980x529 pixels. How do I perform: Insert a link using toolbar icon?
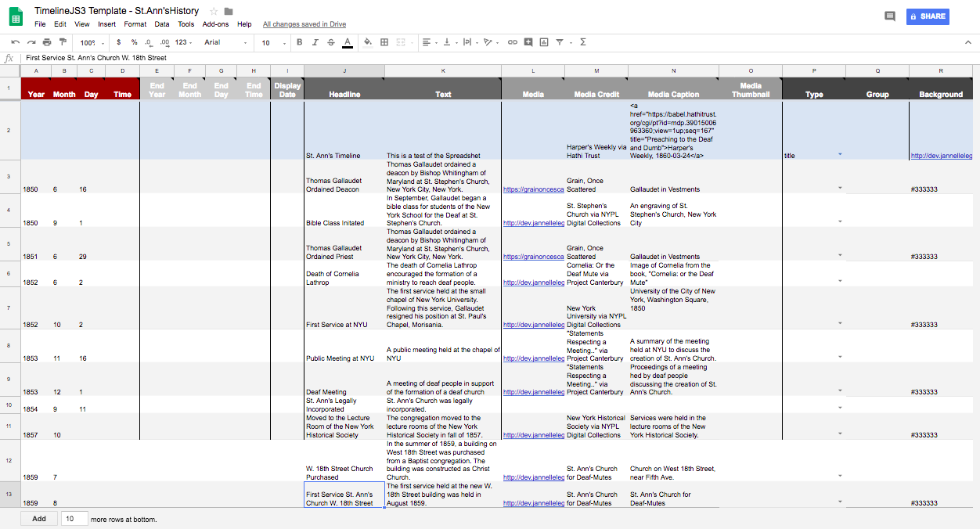pos(513,42)
